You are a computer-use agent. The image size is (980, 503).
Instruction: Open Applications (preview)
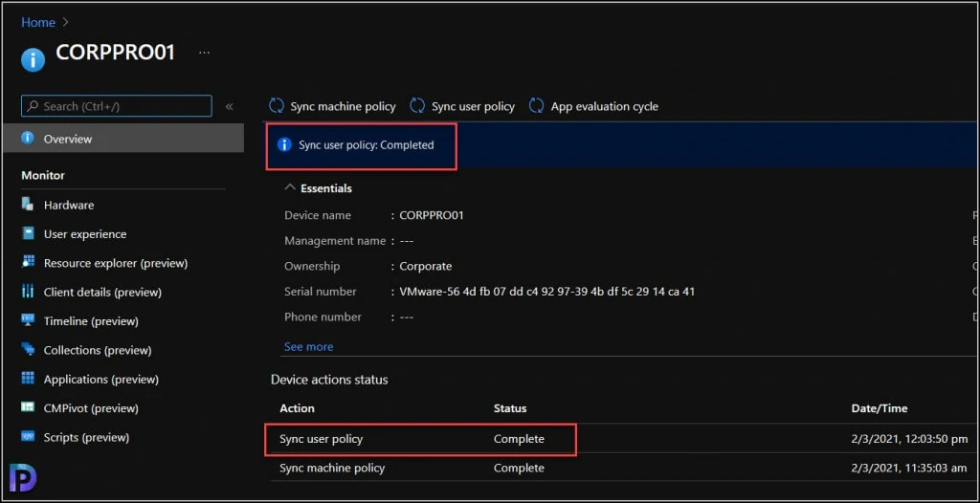pos(101,380)
